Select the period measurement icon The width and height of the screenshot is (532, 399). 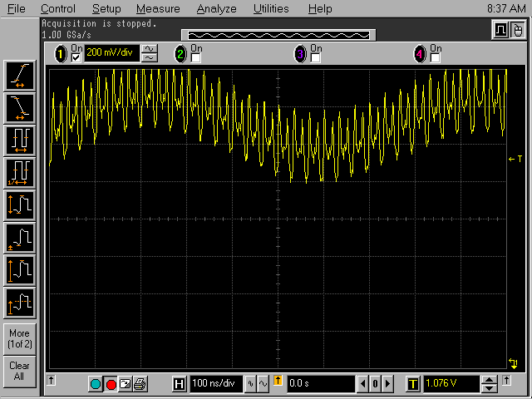point(19,139)
